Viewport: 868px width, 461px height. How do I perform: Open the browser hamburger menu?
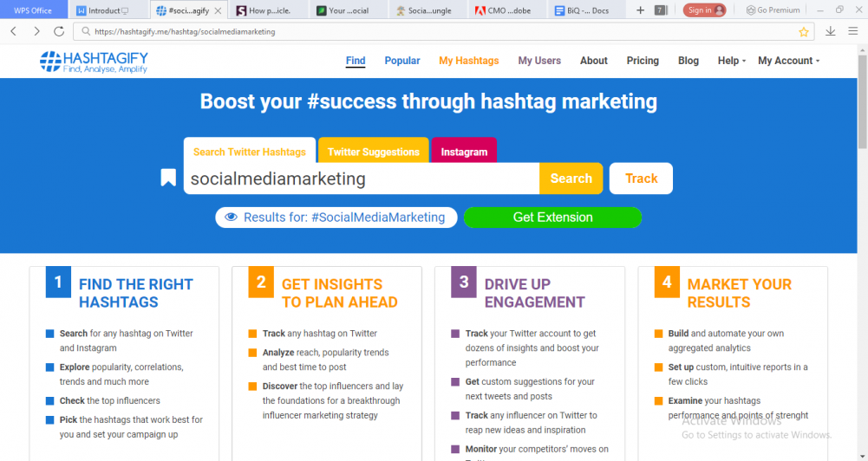(853, 31)
